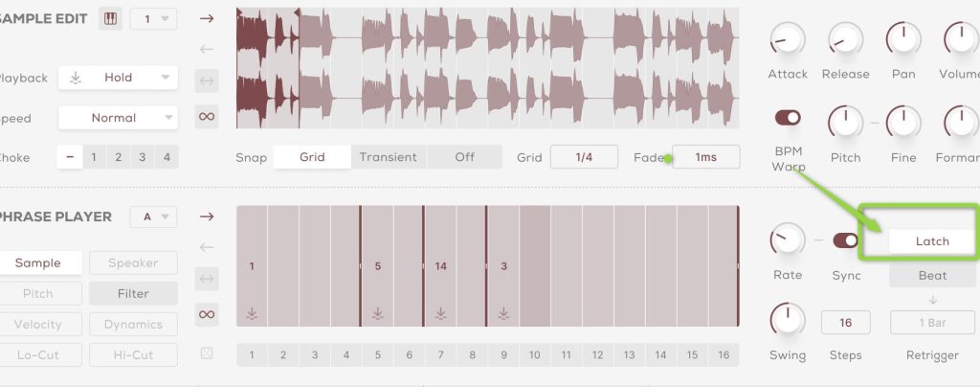Click the Latch button
Image resolution: width=980 pixels, height=387 pixels.
[x=931, y=241]
